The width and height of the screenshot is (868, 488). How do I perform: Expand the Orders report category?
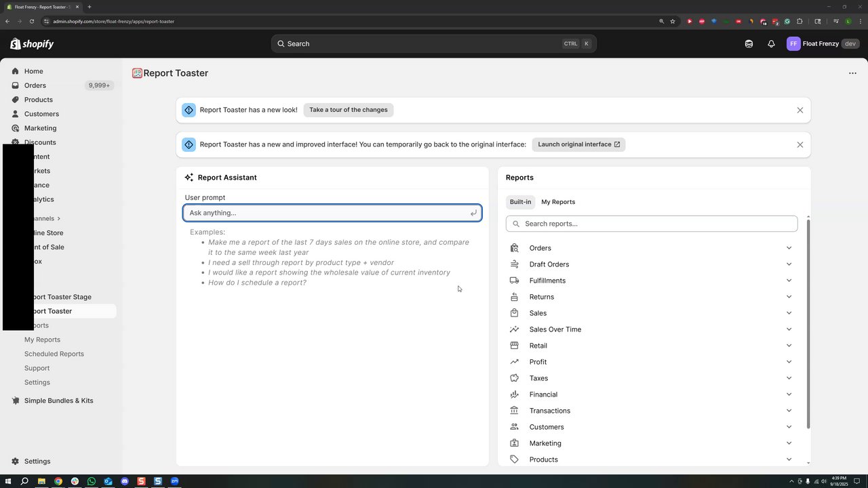(652, 248)
